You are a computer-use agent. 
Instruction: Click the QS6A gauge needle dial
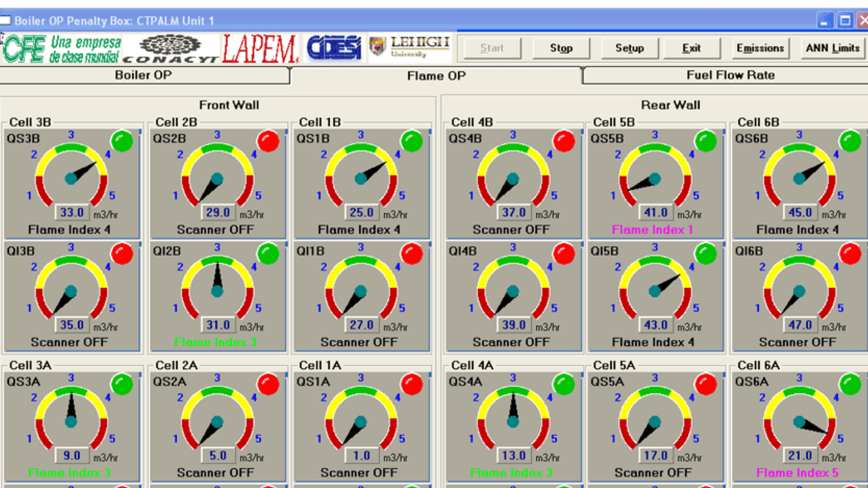[x=799, y=421]
